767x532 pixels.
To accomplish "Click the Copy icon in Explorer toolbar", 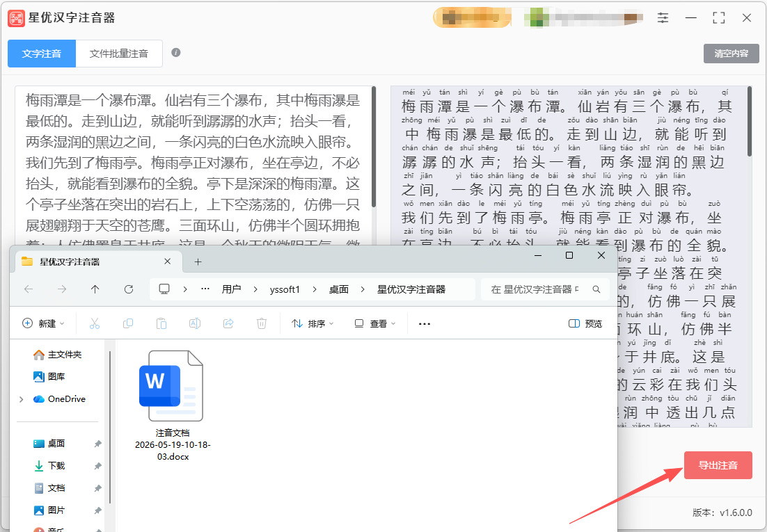I will pyautogui.click(x=127, y=323).
